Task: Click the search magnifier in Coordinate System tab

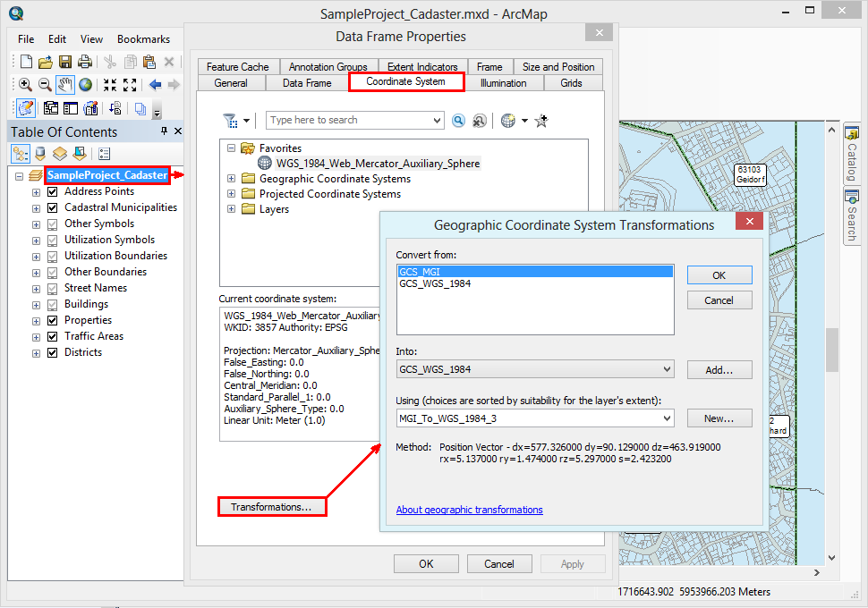Action: click(458, 121)
